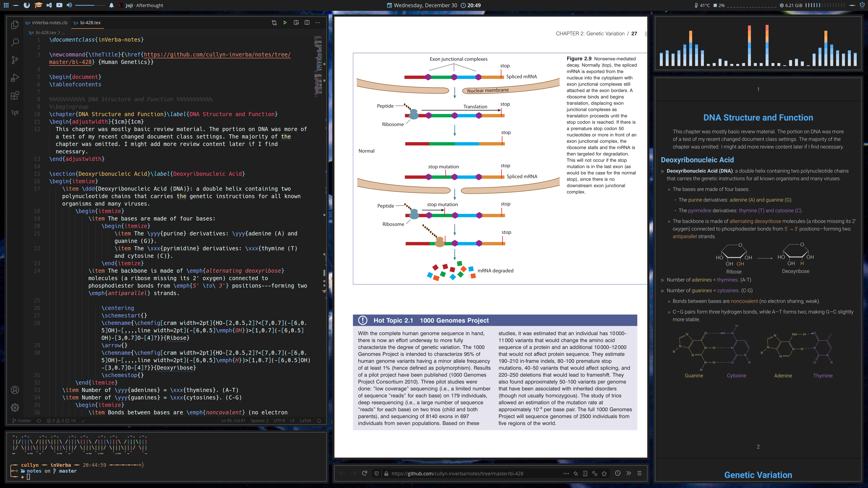868x488 pixels.
Task: Open the Extensions view
Action: point(14,95)
